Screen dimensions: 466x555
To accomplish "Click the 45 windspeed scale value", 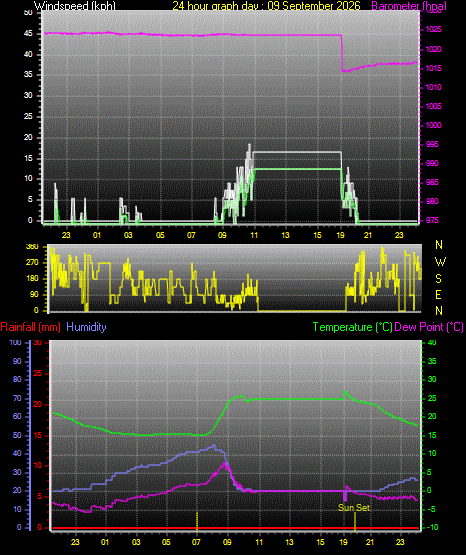I will 28,34.
